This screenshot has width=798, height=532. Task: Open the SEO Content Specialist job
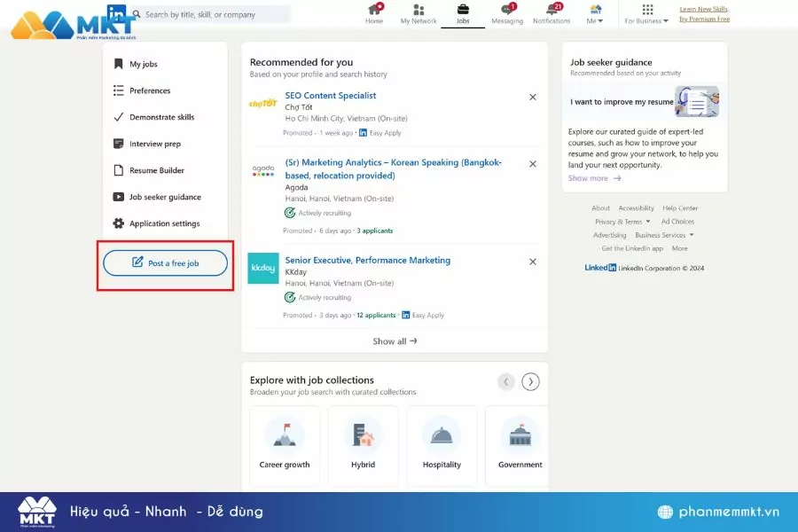tap(331, 96)
